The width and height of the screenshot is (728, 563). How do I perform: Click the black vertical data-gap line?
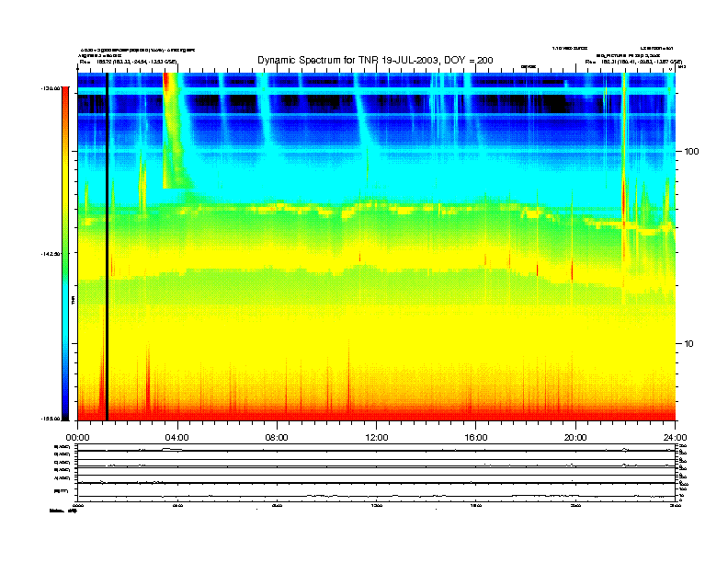coord(107,247)
